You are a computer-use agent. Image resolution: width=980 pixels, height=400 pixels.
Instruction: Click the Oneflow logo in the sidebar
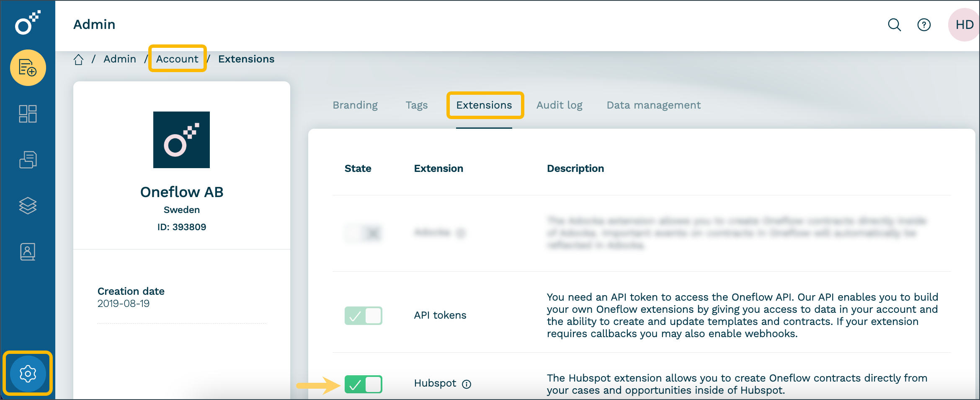point(28,23)
